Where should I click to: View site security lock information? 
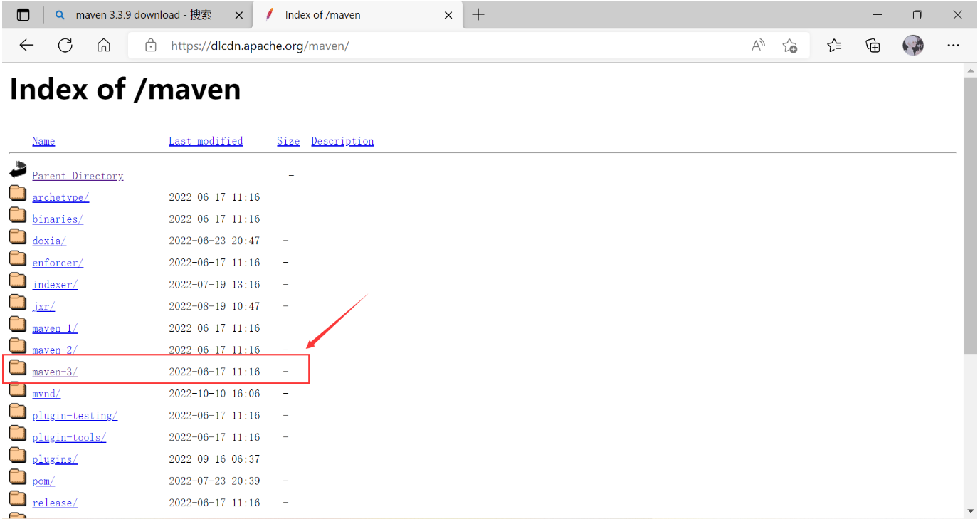[150, 46]
